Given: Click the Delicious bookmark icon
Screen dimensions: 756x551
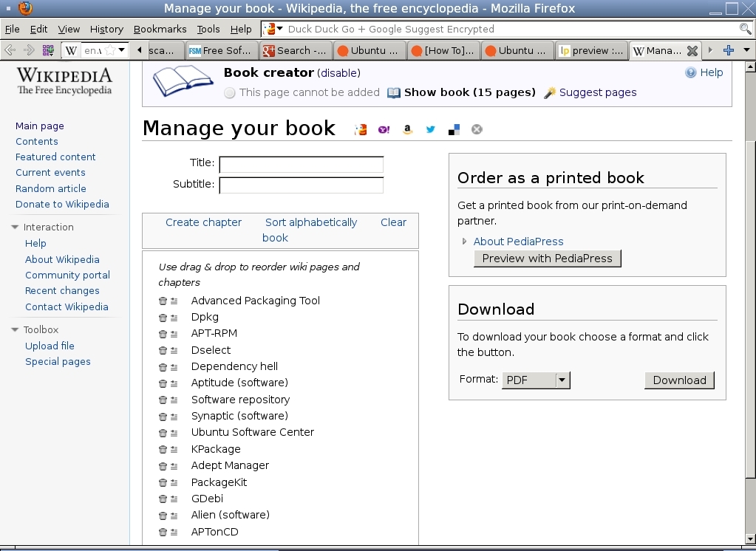Looking at the screenshot, I should 454,129.
